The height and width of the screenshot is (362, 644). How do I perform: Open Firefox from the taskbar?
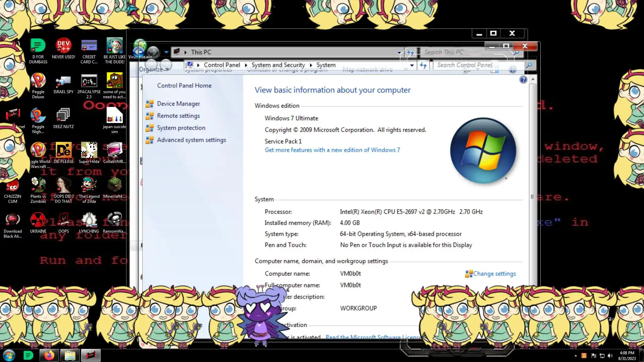tap(49, 355)
